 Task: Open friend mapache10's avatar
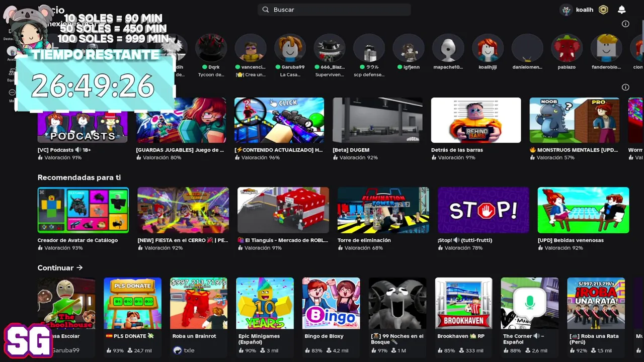448,48
